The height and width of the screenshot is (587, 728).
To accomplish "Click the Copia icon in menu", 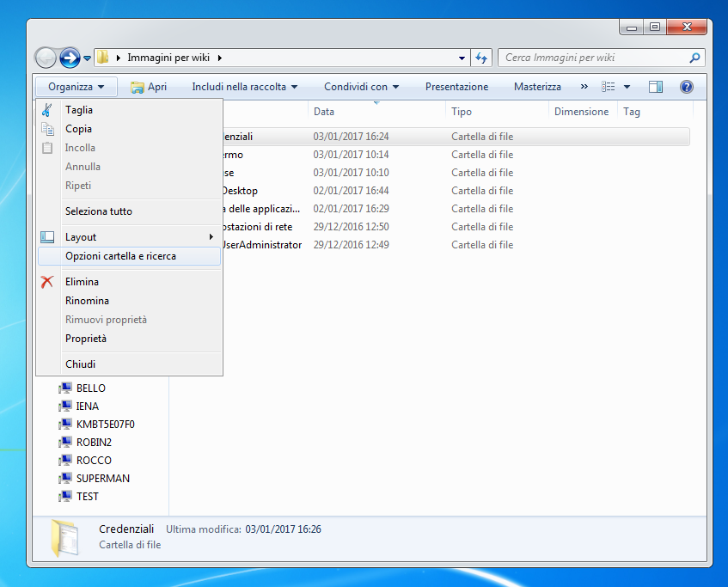I will click(x=47, y=129).
